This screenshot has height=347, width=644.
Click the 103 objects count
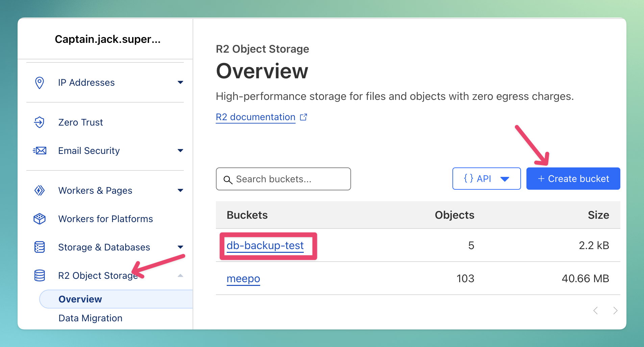[465, 278]
